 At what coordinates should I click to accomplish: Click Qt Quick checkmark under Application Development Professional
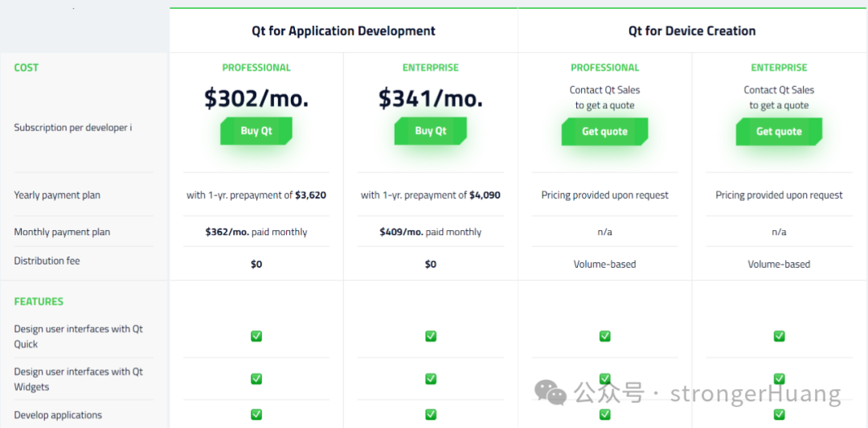[x=256, y=336]
